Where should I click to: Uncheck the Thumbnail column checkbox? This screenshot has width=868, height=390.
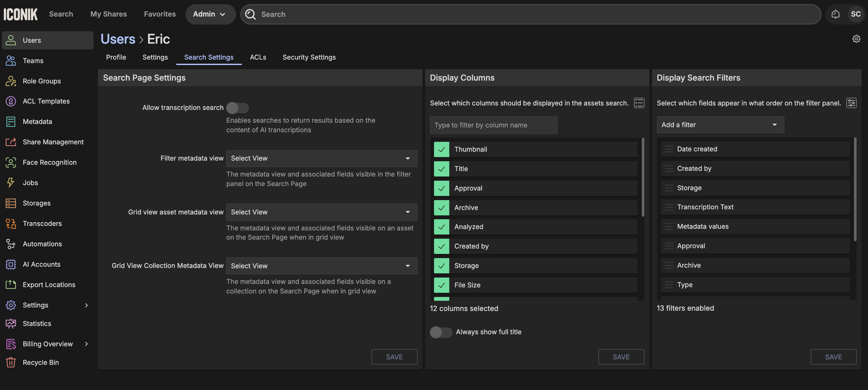(441, 149)
